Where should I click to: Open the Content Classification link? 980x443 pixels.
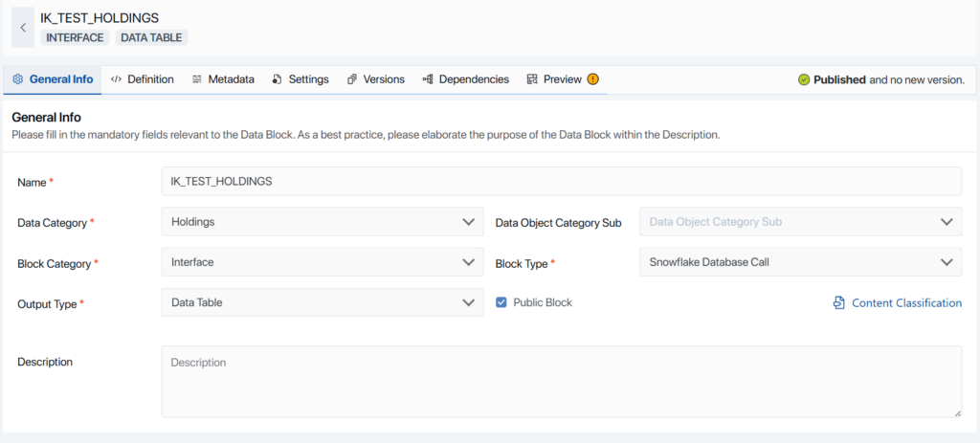[906, 303]
